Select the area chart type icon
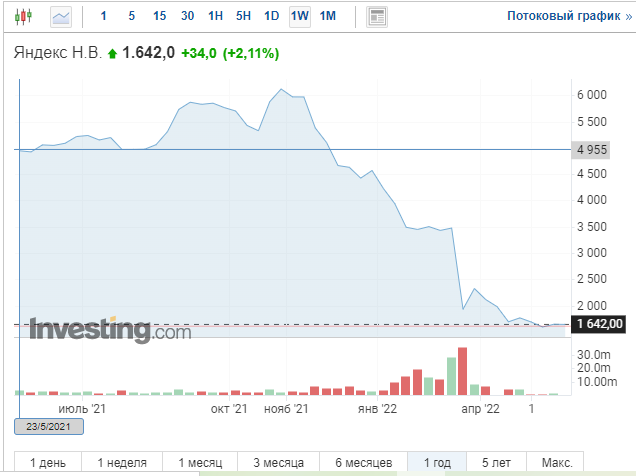636x476 pixels. [x=61, y=17]
